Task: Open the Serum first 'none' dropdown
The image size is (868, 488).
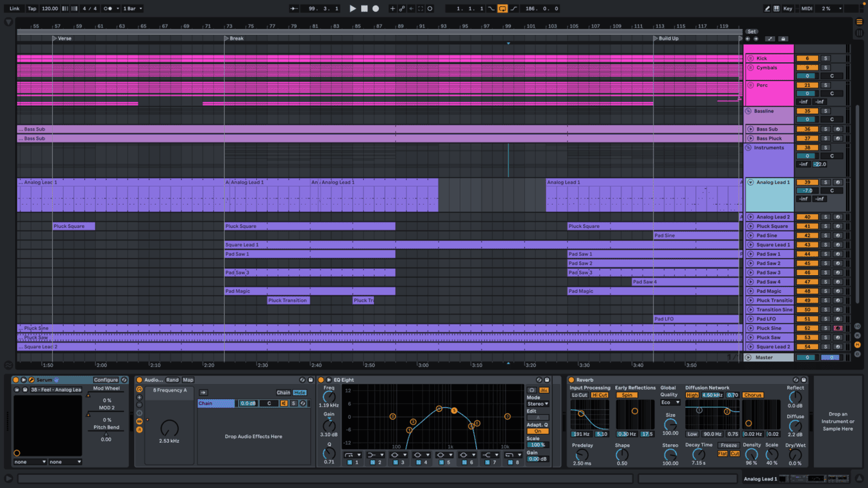Action: (x=30, y=462)
